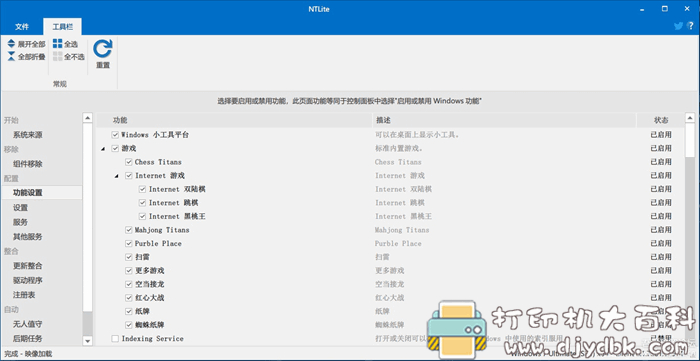
Task: Click Purble Place description text
Action: [398, 244]
